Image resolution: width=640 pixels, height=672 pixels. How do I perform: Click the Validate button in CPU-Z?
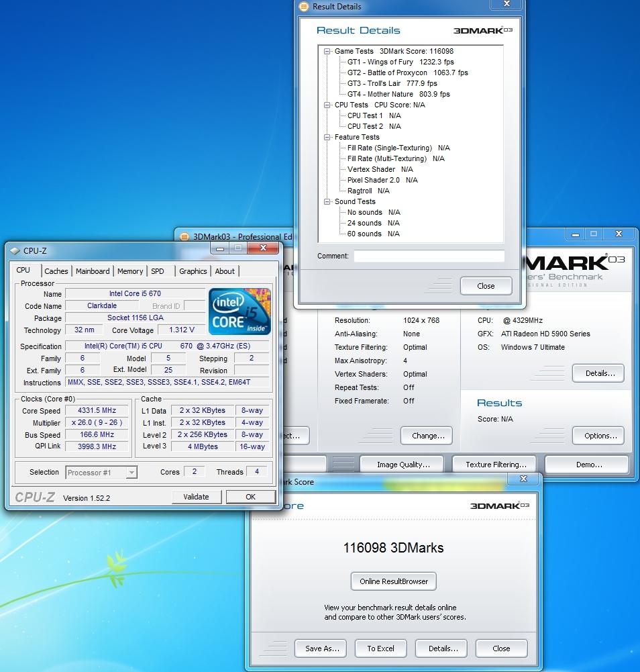point(196,497)
